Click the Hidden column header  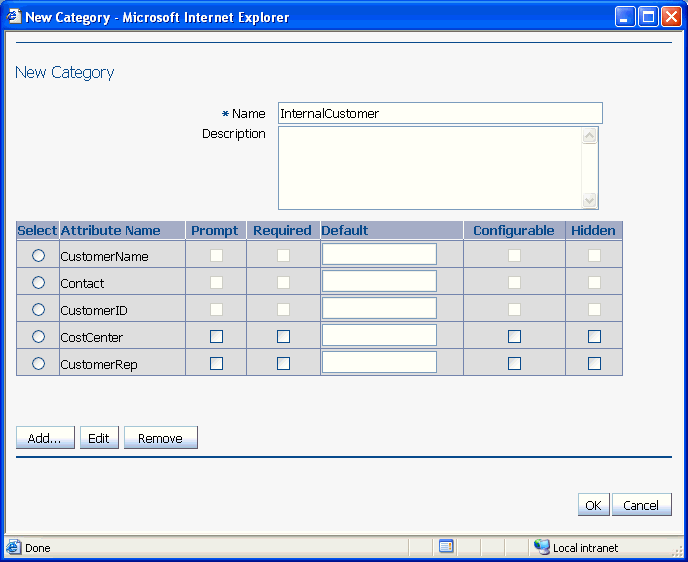593,230
